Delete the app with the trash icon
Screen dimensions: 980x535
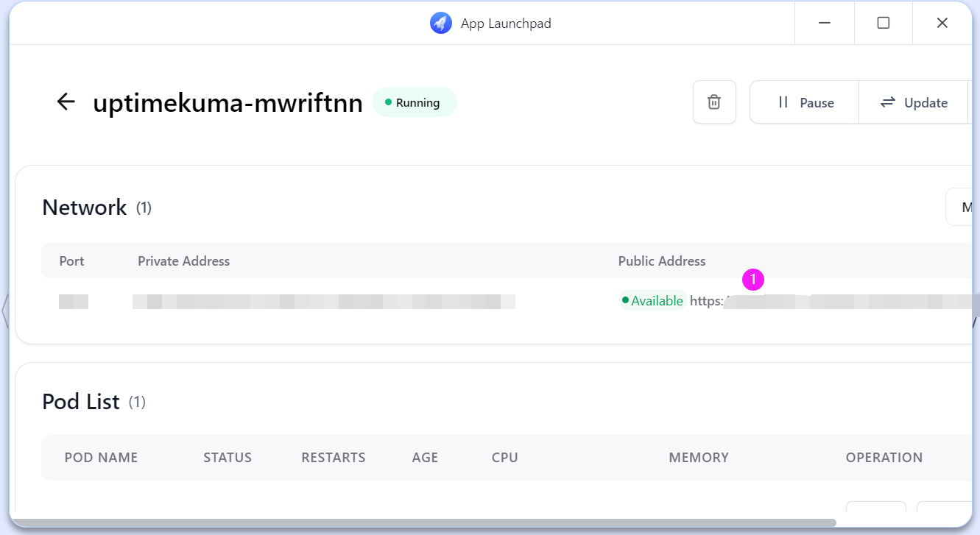pyautogui.click(x=714, y=102)
